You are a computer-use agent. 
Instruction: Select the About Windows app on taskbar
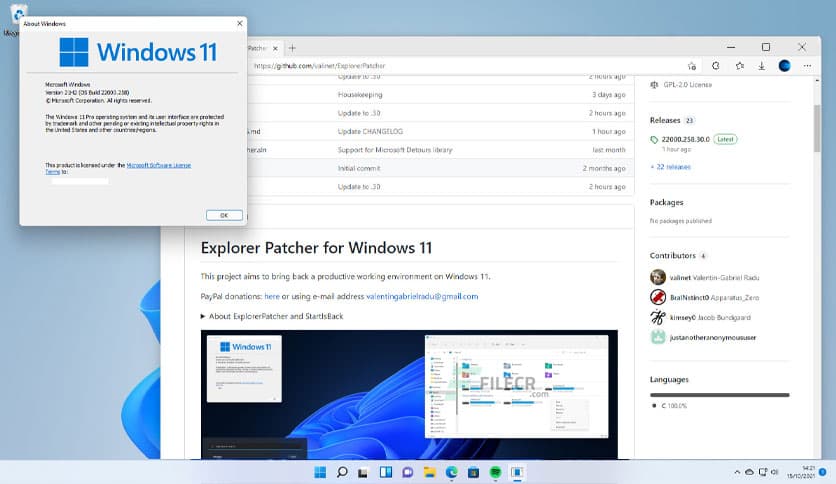click(x=517, y=472)
